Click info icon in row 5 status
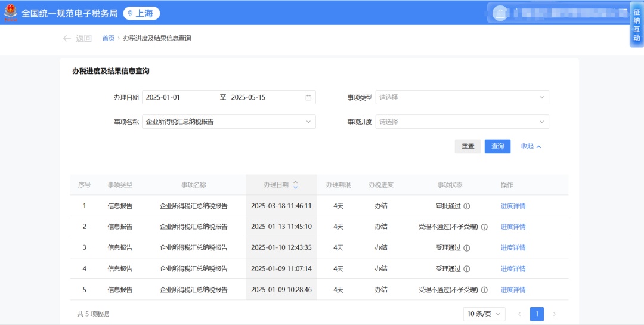Screen dimensions: 644x325 [x=484, y=290]
